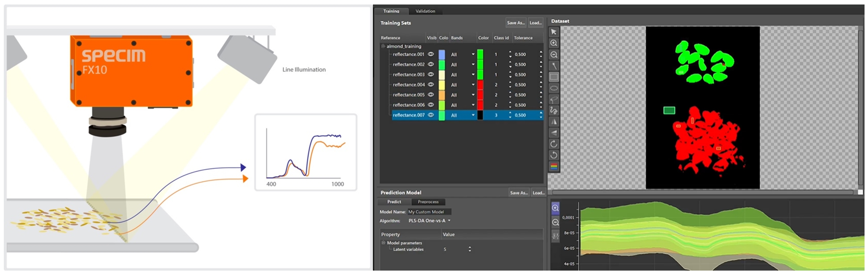Open the Preprocess tab

coord(428,202)
